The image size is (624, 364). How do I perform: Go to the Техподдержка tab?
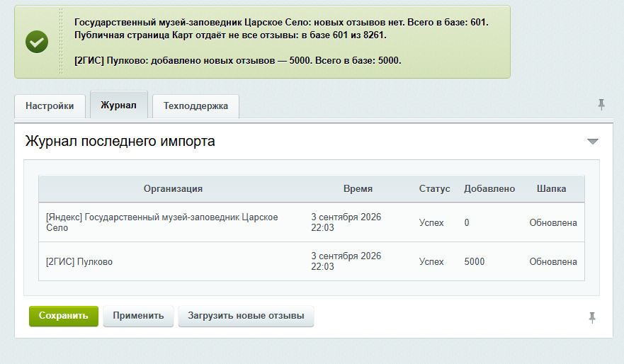(x=195, y=106)
